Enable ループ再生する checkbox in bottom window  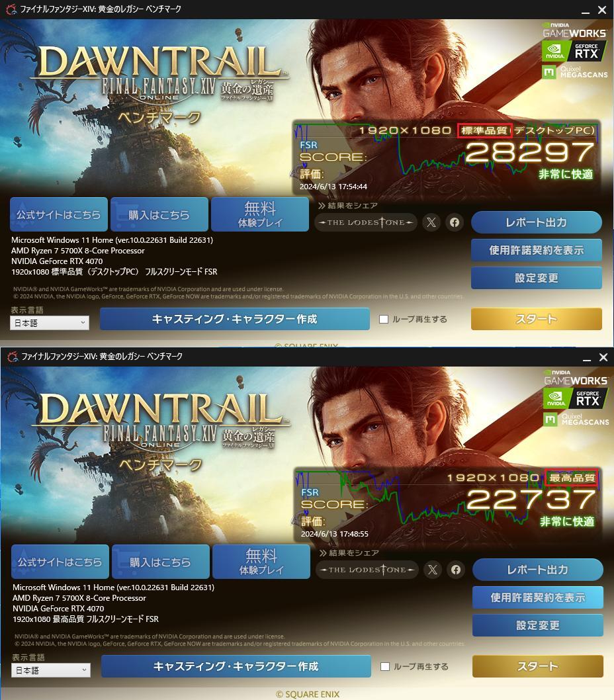pyautogui.click(x=385, y=666)
